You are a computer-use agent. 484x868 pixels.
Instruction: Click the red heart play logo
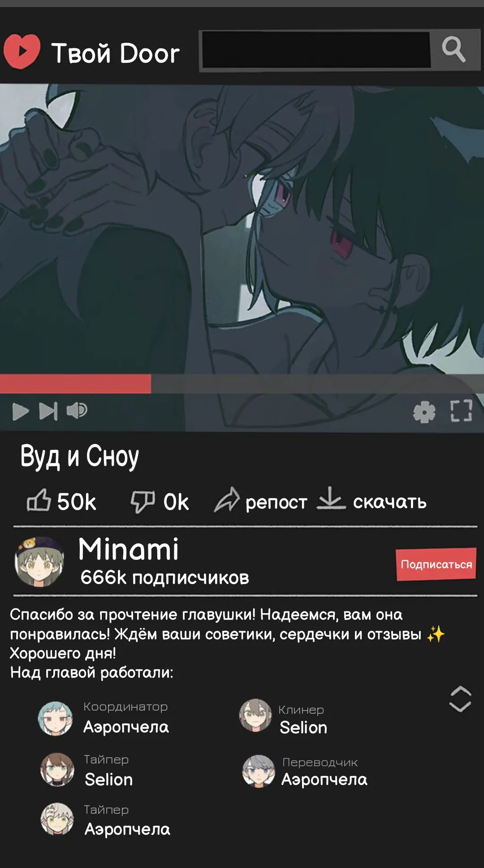tap(22, 52)
